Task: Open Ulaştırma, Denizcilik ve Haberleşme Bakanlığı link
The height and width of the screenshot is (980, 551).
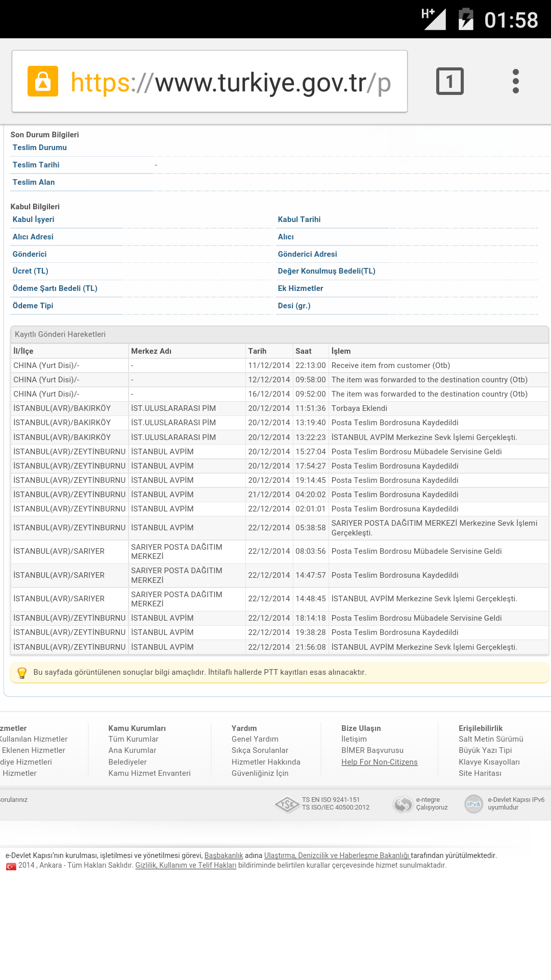Action: tap(337, 855)
